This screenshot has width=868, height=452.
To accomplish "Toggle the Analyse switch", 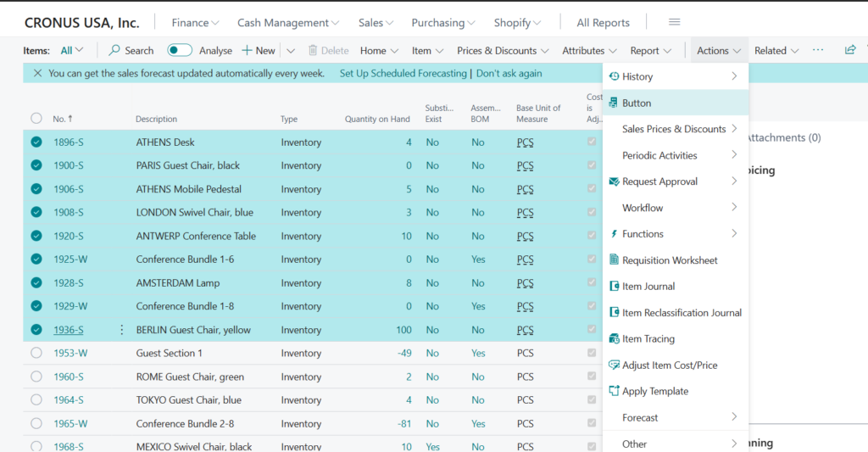I will tap(180, 50).
